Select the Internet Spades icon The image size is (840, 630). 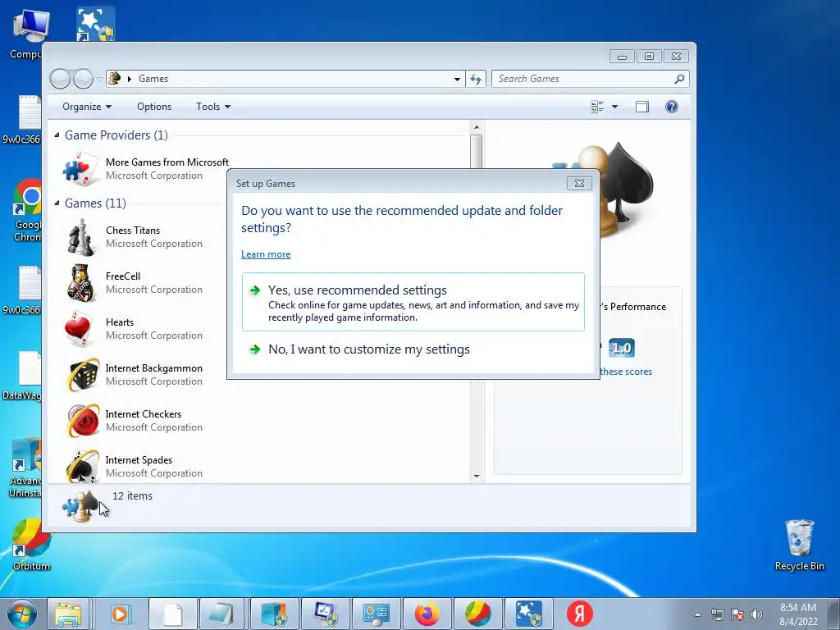[x=83, y=466]
